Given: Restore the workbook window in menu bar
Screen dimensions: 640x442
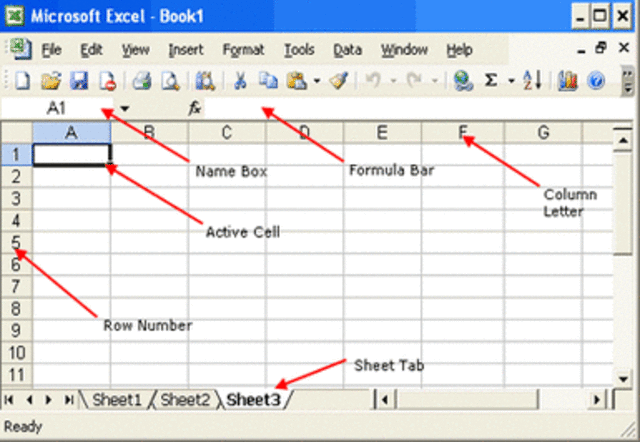Looking at the screenshot, I should pos(601,48).
